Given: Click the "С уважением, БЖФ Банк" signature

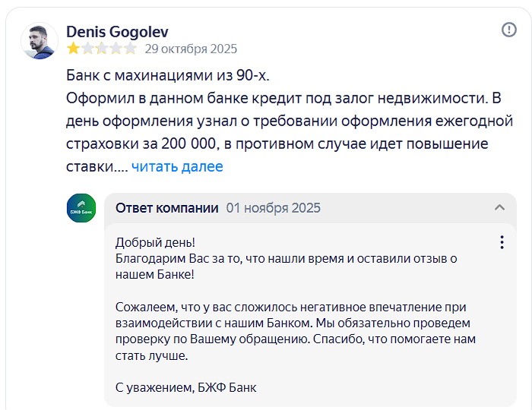Looking at the screenshot, I should (x=185, y=387).
